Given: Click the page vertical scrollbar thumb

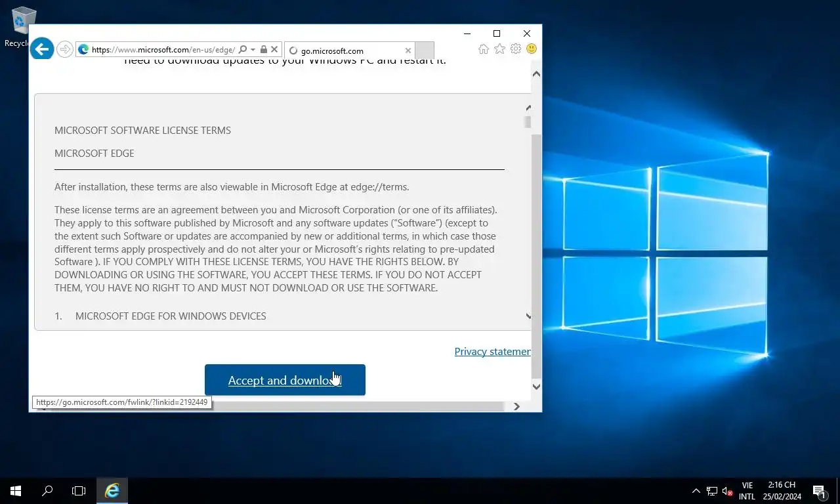Looking at the screenshot, I should pyautogui.click(x=536, y=256).
